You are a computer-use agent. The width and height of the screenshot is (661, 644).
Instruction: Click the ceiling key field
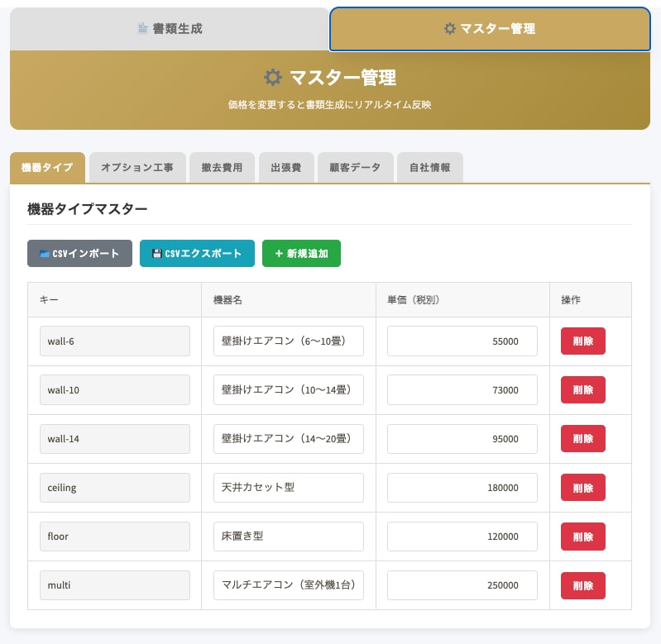pyautogui.click(x=115, y=488)
